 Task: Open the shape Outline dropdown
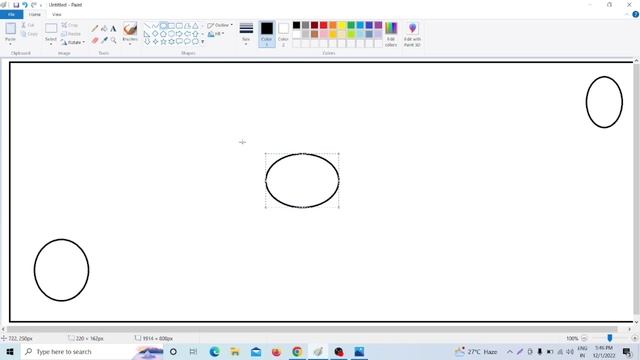click(220, 25)
